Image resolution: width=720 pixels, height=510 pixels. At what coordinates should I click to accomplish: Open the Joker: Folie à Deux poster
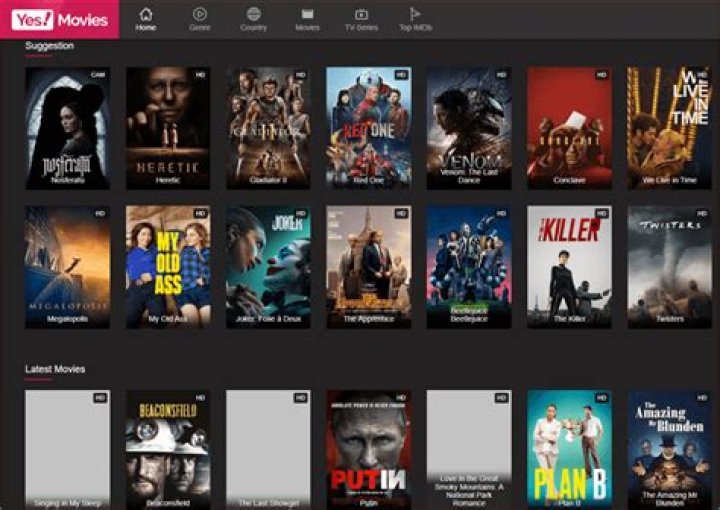coord(268,267)
